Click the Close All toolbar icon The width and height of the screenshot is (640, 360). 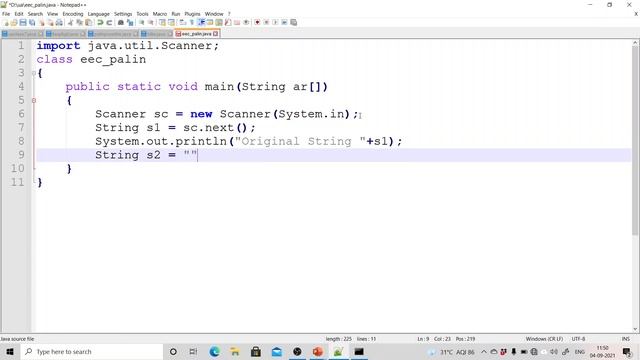click(51, 22)
